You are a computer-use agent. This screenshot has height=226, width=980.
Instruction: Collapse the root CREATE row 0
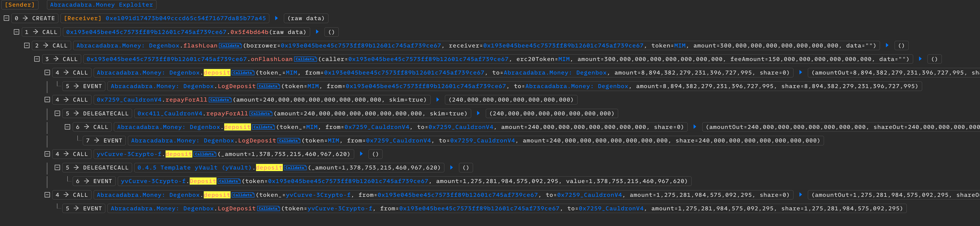(6, 18)
